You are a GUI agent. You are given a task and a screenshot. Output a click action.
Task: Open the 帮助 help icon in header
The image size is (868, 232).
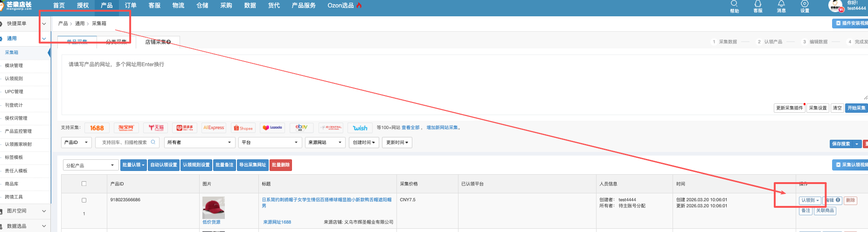pos(734,7)
